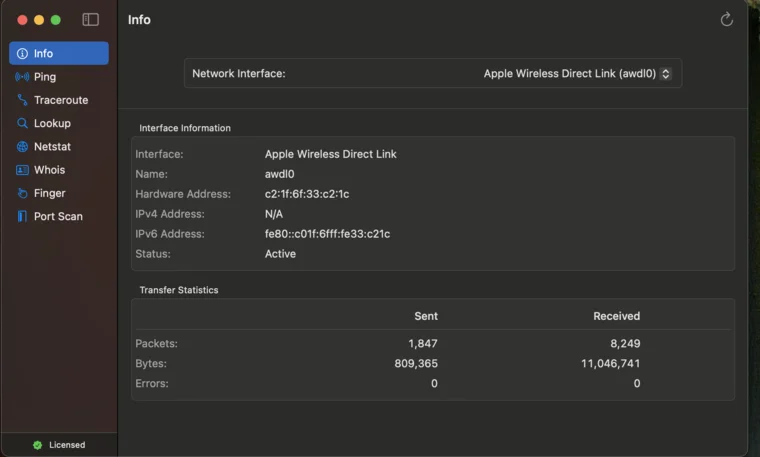
Task: Click the Info circle icon in sidebar
Action: (22, 53)
